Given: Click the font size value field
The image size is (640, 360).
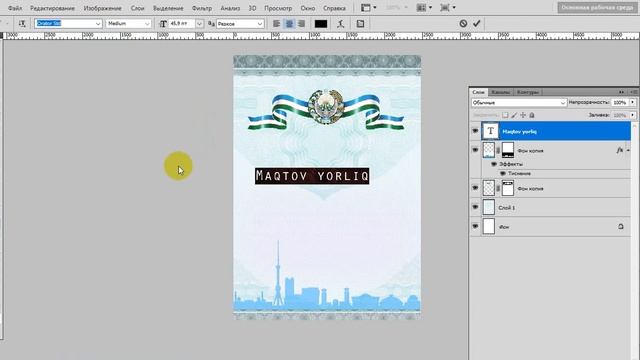Looking at the screenshot, I should [182, 24].
